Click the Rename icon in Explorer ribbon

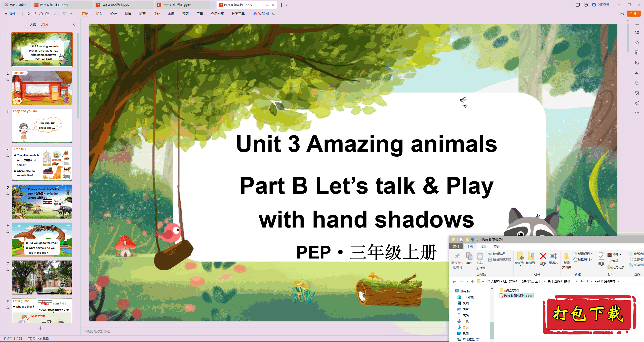(553, 256)
